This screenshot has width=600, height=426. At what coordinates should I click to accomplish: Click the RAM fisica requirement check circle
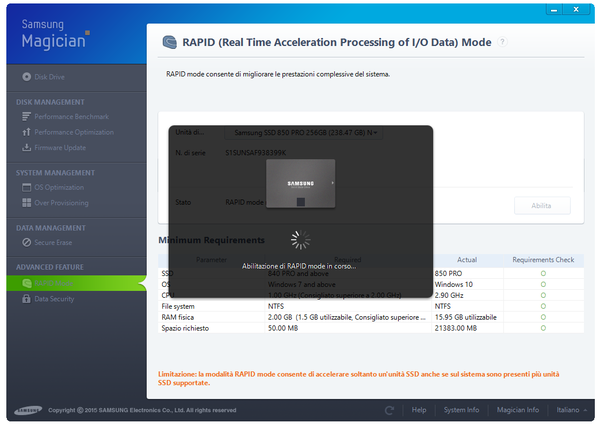(x=543, y=317)
